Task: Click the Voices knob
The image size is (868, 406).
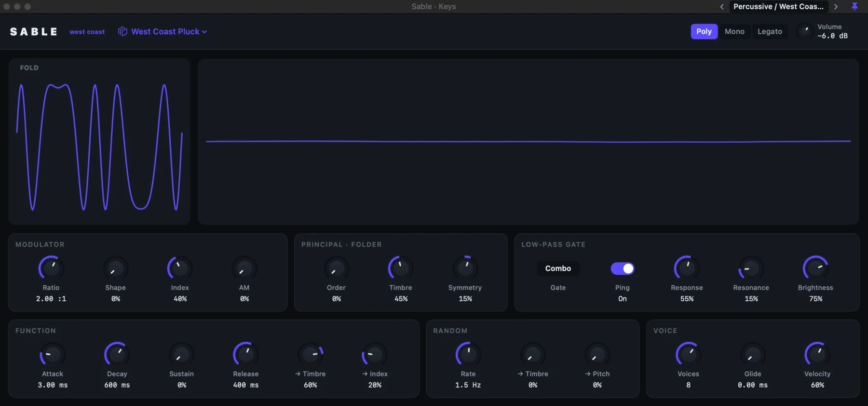Action: [x=689, y=354]
